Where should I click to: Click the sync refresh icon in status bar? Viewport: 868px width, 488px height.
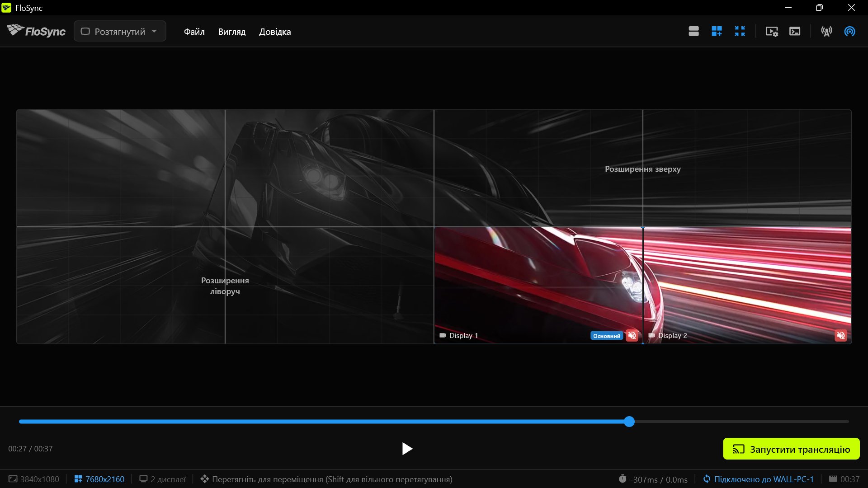707,479
